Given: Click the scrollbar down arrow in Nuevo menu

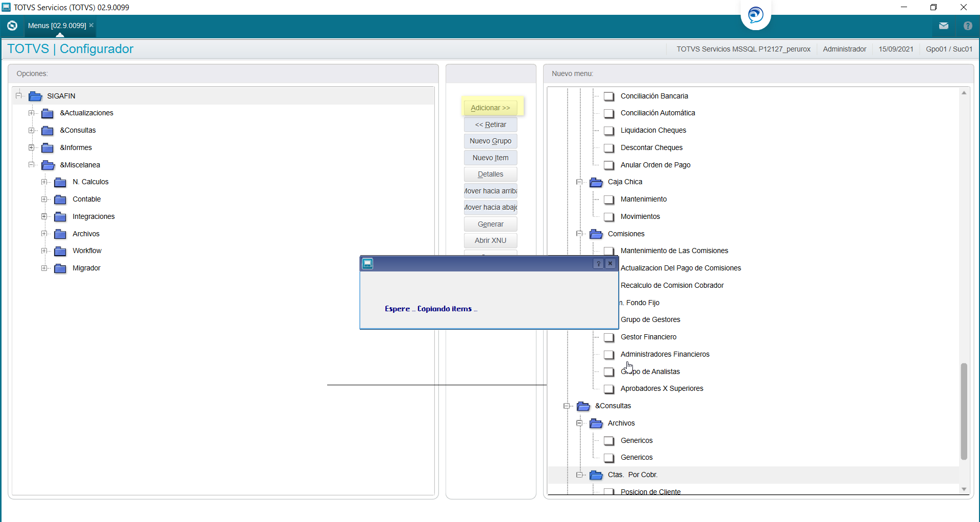Looking at the screenshot, I should [964, 489].
